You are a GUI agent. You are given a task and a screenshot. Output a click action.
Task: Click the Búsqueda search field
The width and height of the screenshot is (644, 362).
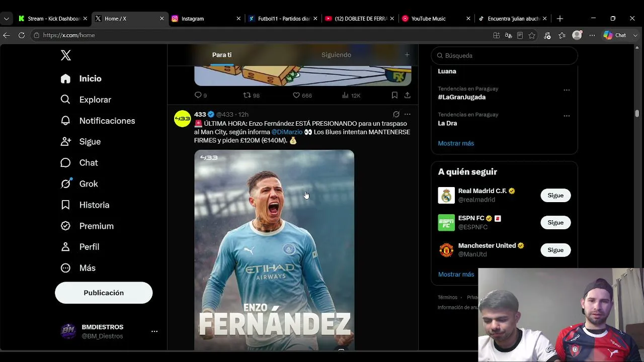tap(504, 55)
